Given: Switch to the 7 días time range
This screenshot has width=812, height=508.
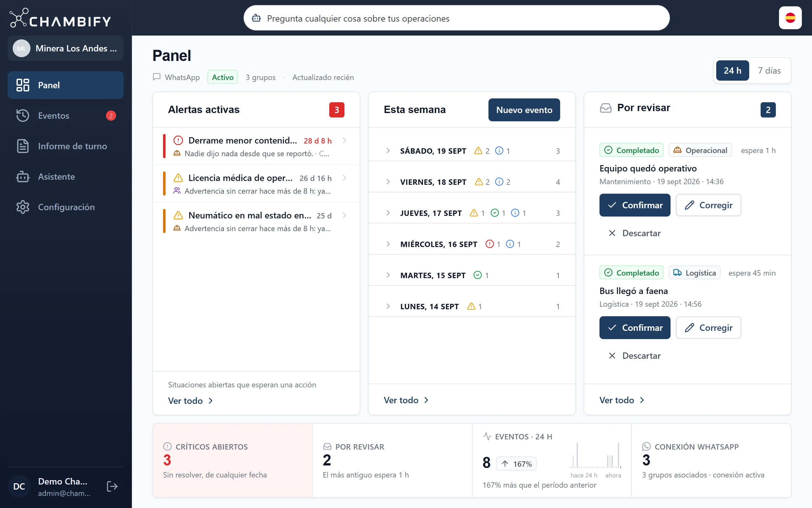Looking at the screenshot, I should 769,70.
